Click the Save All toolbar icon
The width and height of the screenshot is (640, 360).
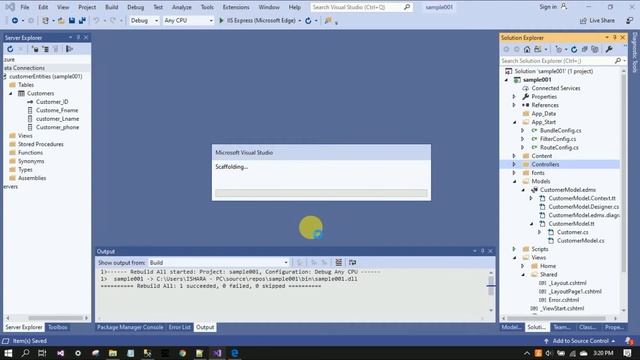point(82,20)
